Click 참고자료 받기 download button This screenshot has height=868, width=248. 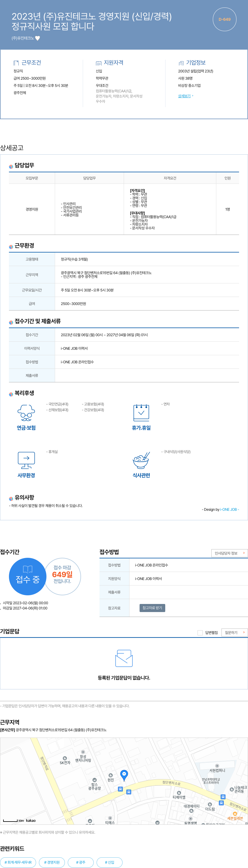(x=152, y=608)
